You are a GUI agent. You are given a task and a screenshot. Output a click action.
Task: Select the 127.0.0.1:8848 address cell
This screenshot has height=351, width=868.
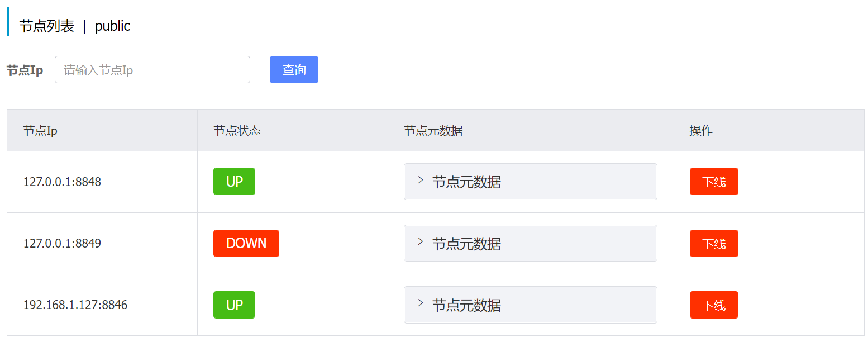62,182
